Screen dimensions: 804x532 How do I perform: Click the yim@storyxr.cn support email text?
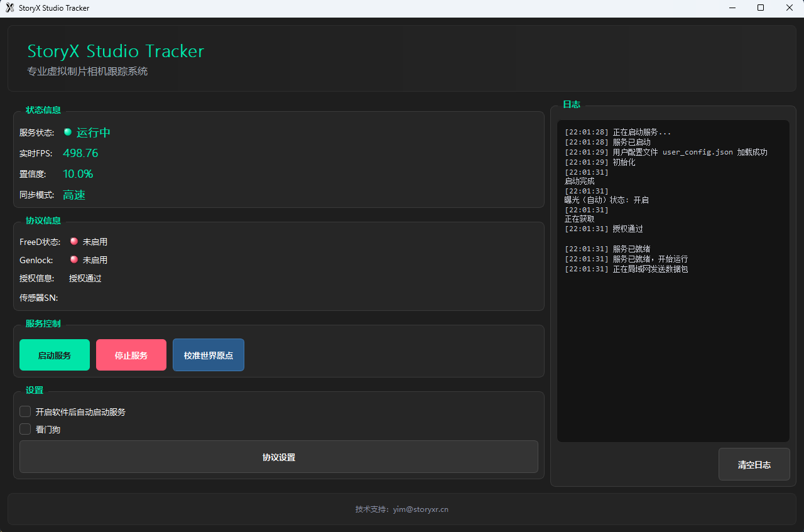tap(420, 509)
